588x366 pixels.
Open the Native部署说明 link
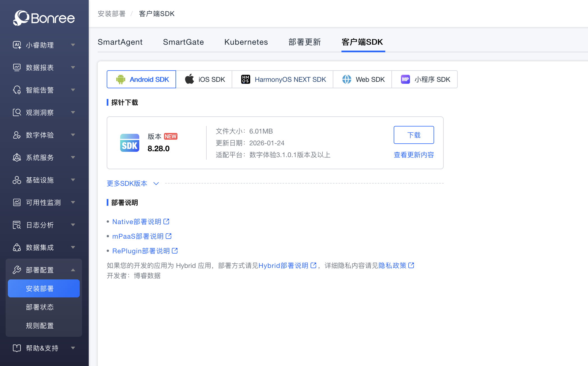point(137,222)
